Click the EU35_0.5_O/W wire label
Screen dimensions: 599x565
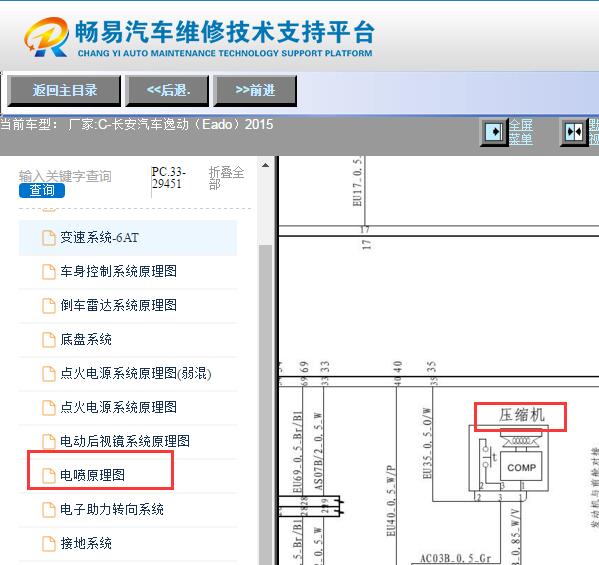coord(427,443)
